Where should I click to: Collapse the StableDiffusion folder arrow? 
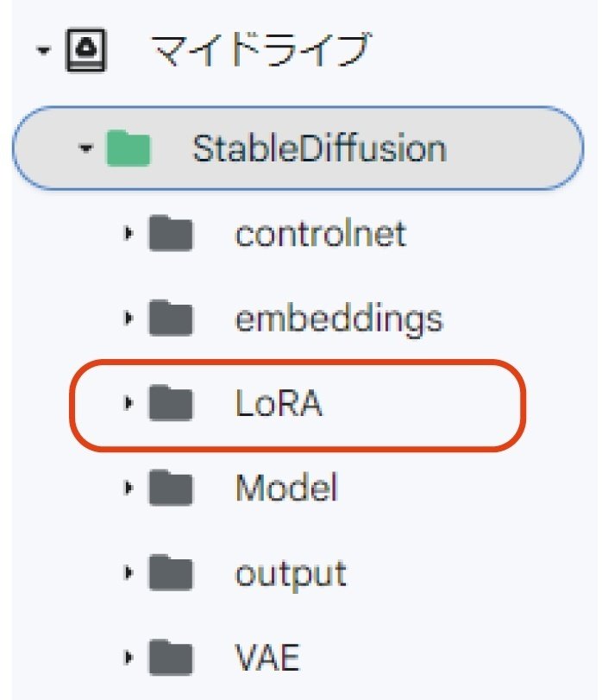[85, 148]
